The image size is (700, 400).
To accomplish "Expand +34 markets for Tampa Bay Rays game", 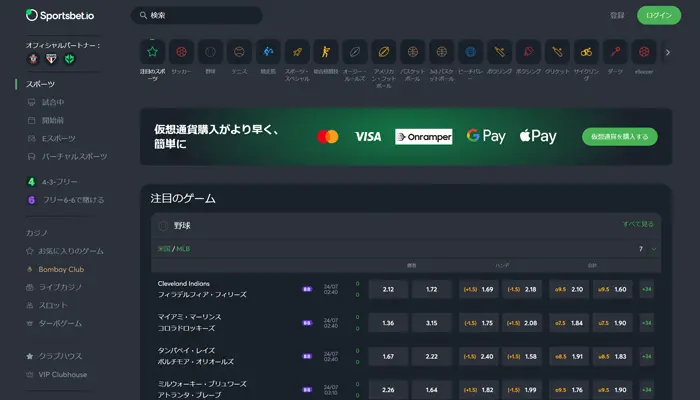I will (646, 356).
